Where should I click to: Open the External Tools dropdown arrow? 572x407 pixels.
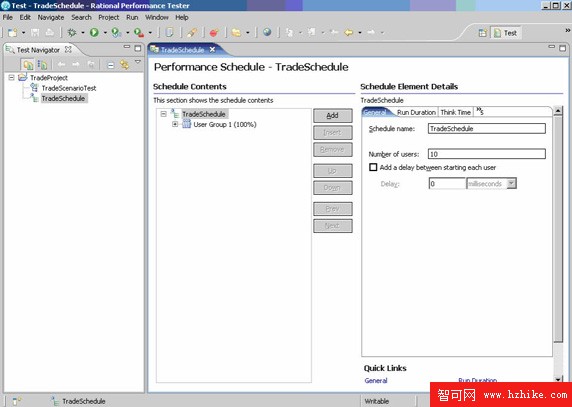(150, 33)
